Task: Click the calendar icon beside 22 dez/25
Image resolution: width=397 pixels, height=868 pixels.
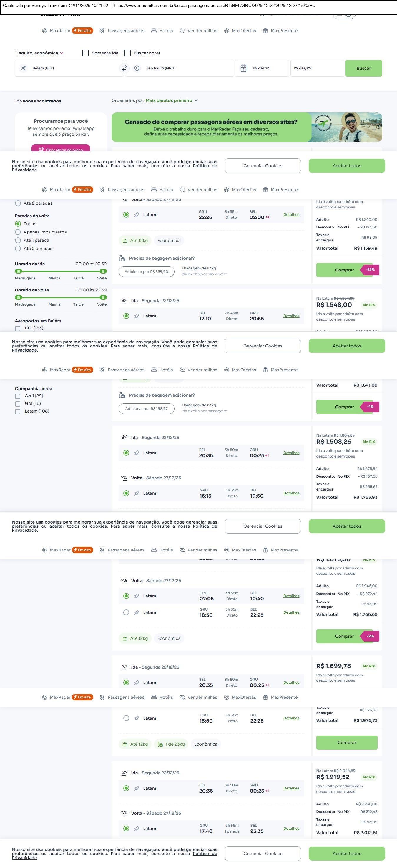Action: tap(243, 68)
